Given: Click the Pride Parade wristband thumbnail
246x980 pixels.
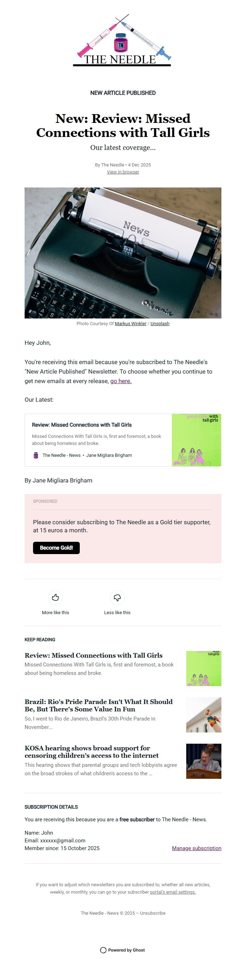Looking at the screenshot, I should (x=203, y=715).
